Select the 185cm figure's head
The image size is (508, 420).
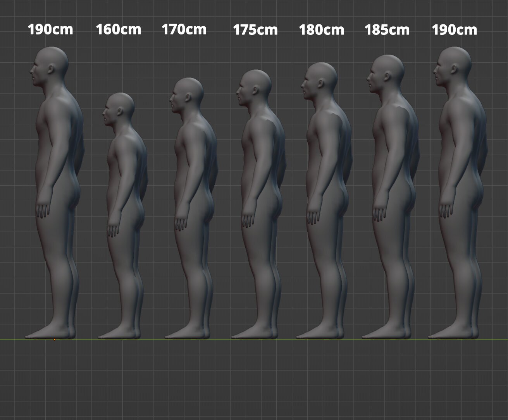click(x=385, y=74)
